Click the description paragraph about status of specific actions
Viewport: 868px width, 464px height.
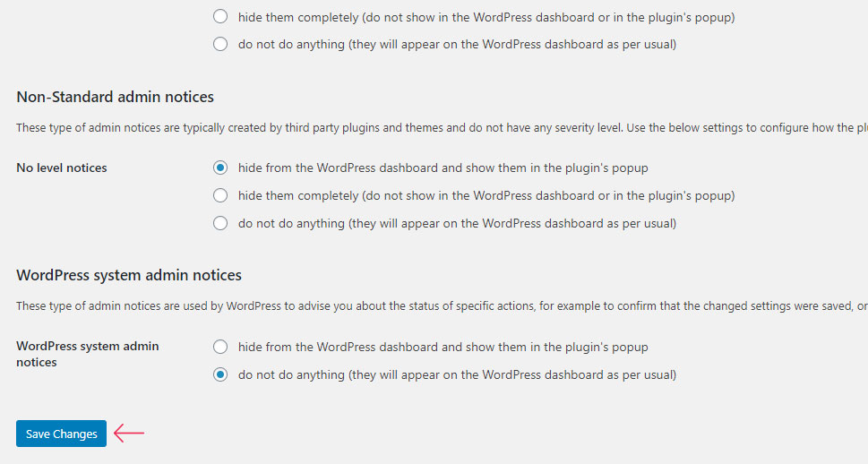coord(442,306)
